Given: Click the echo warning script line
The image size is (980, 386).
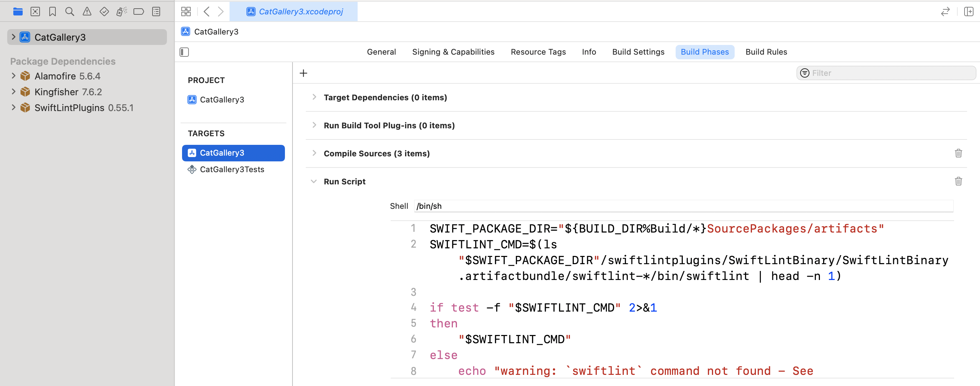Looking at the screenshot, I should click(x=635, y=371).
